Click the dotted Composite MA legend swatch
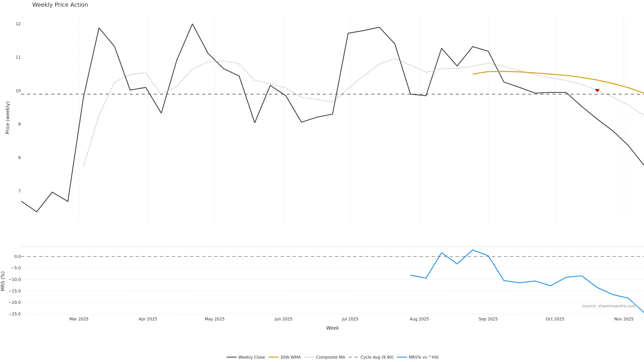Image resolution: width=644 pixels, height=362 pixels. 309,357
